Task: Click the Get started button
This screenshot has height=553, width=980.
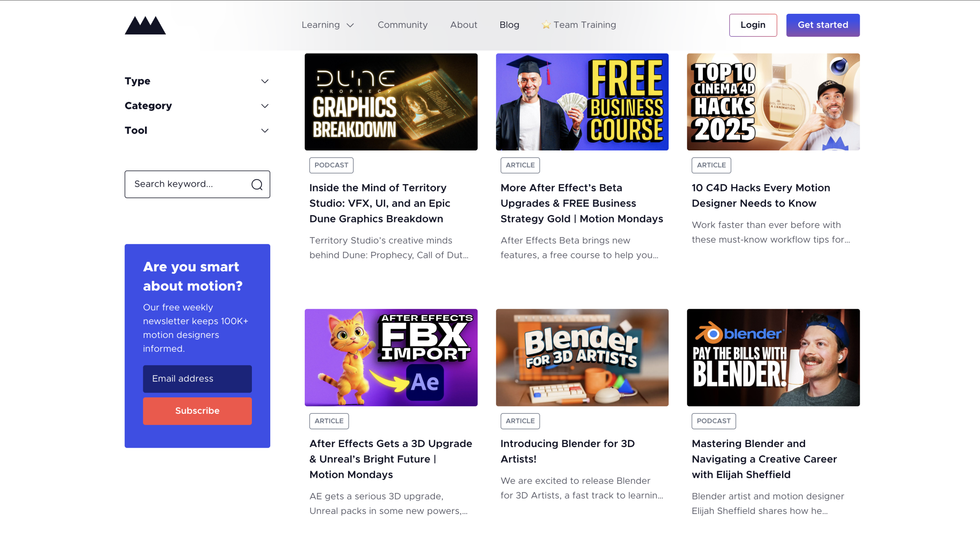Action: pyautogui.click(x=823, y=25)
